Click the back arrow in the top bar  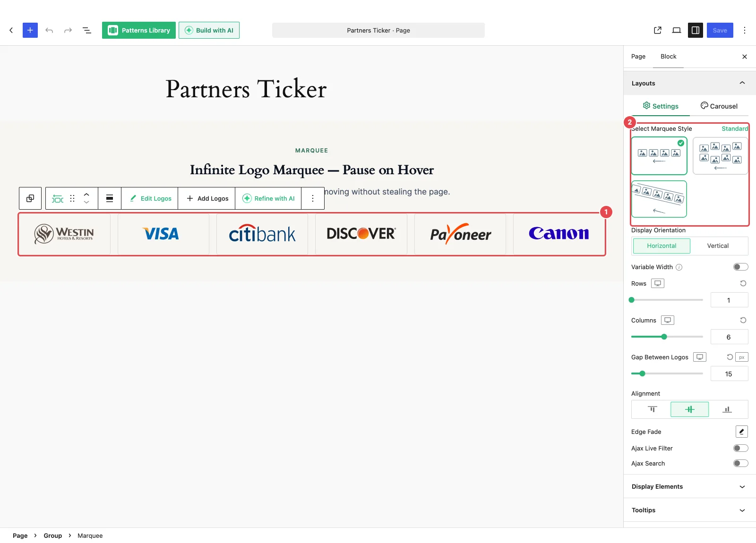click(11, 30)
